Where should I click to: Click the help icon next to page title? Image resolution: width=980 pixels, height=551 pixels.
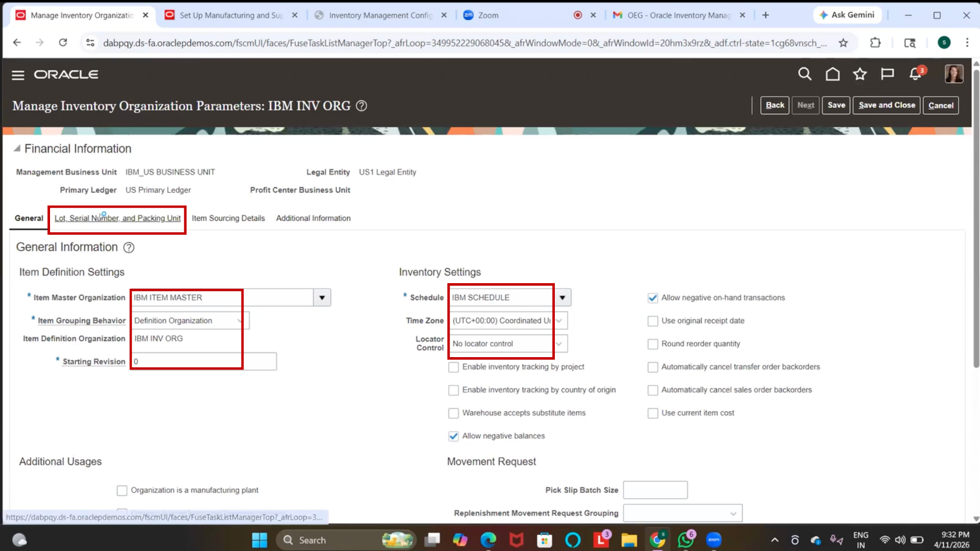click(361, 106)
